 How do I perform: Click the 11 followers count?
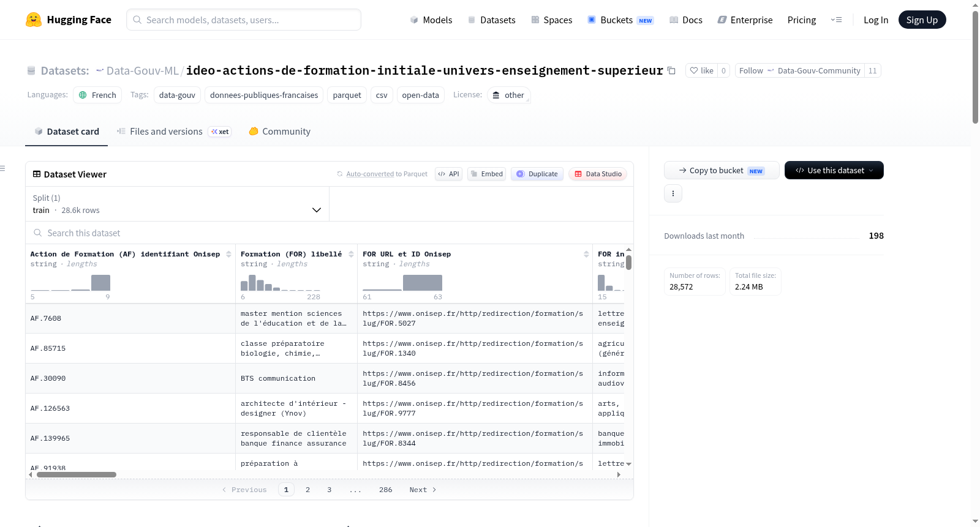pos(872,70)
